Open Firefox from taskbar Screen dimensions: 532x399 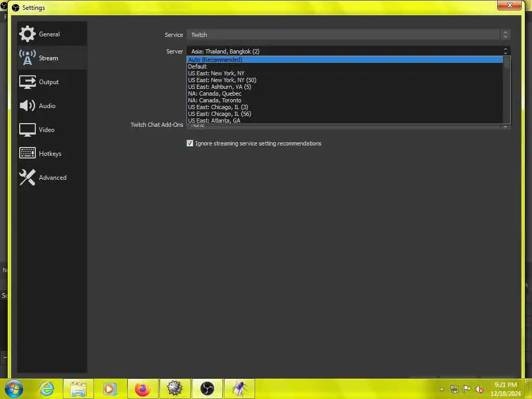coord(142,389)
